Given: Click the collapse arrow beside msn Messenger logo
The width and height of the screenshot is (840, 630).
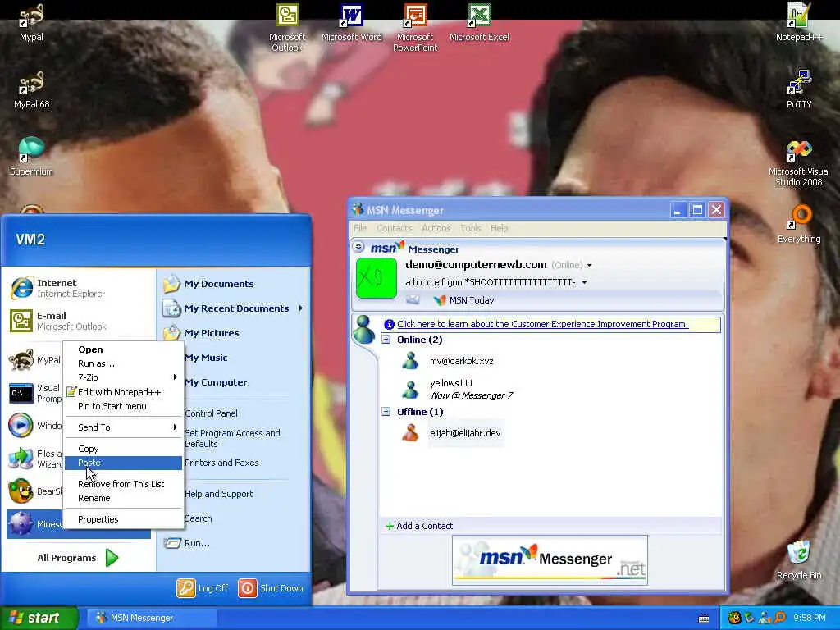Looking at the screenshot, I should pos(358,246).
